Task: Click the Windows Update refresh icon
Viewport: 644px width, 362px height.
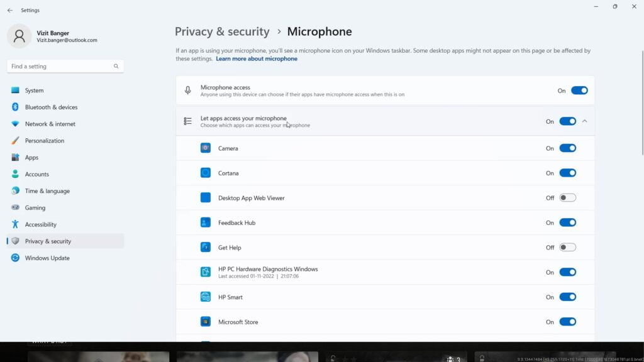Action: click(x=15, y=258)
